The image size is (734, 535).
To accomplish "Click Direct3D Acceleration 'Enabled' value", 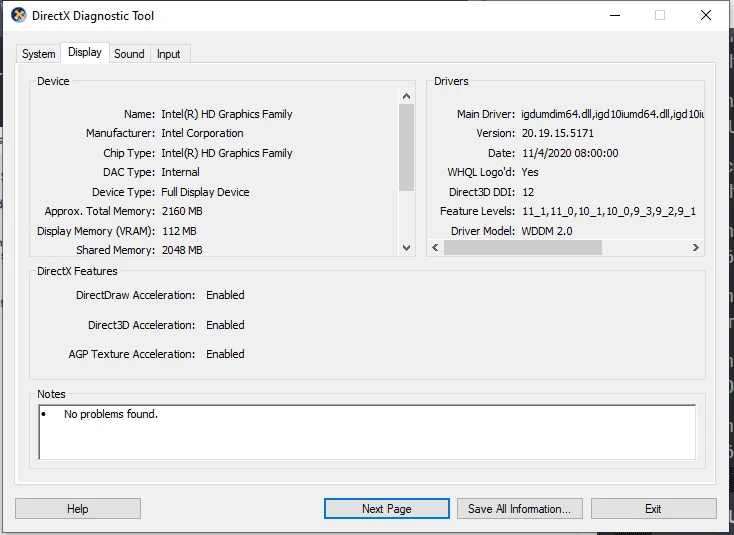I will [x=225, y=325].
